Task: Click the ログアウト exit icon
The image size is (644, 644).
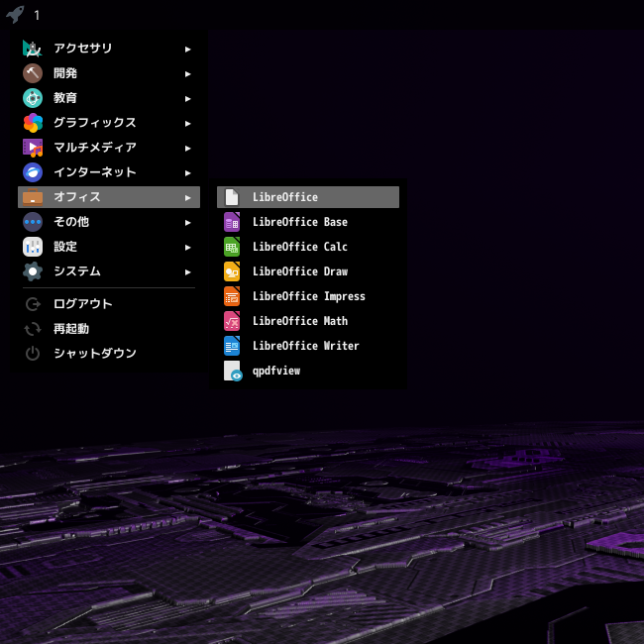Action: tap(33, 304)
